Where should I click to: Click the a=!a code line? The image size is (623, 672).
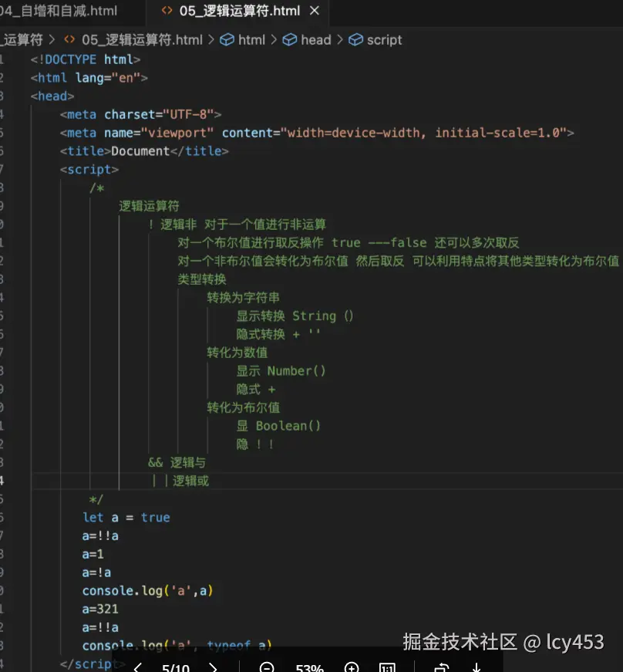(x=96, y=572)
